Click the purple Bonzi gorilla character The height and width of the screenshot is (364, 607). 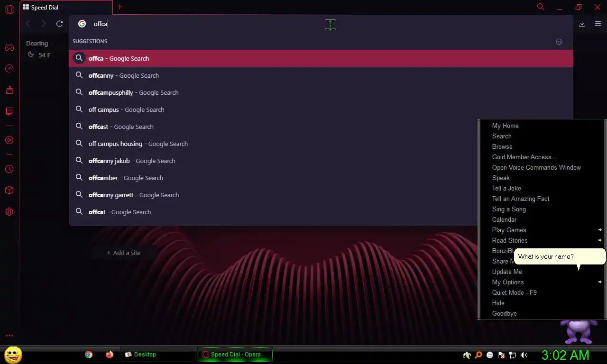578,331
